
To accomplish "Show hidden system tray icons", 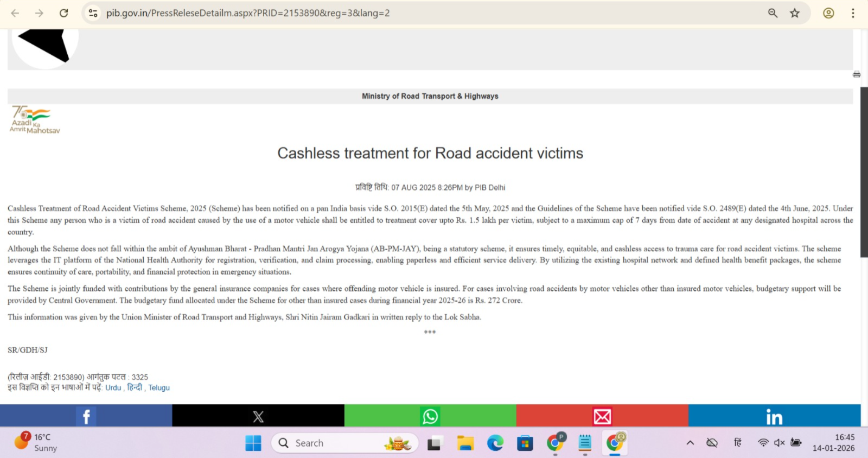I will click(x=690, y=443).
